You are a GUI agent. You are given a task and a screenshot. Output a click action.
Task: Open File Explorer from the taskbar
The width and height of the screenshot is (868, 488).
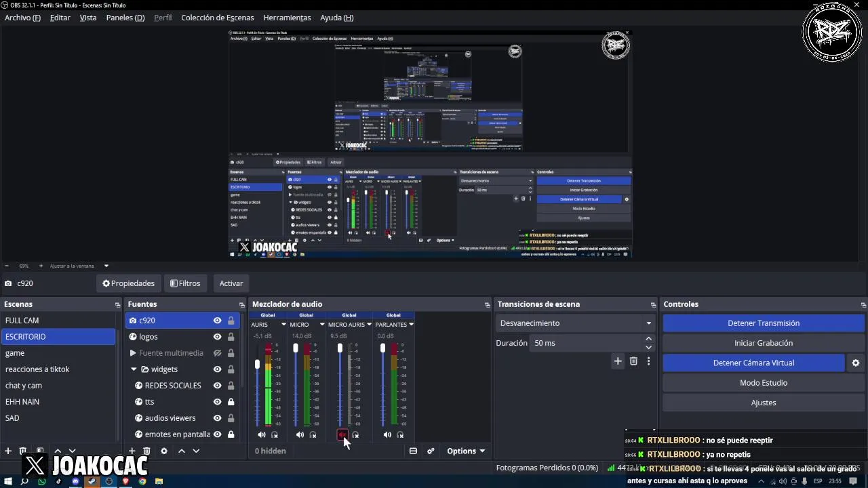pyautogui.click(x=159, y=481)
